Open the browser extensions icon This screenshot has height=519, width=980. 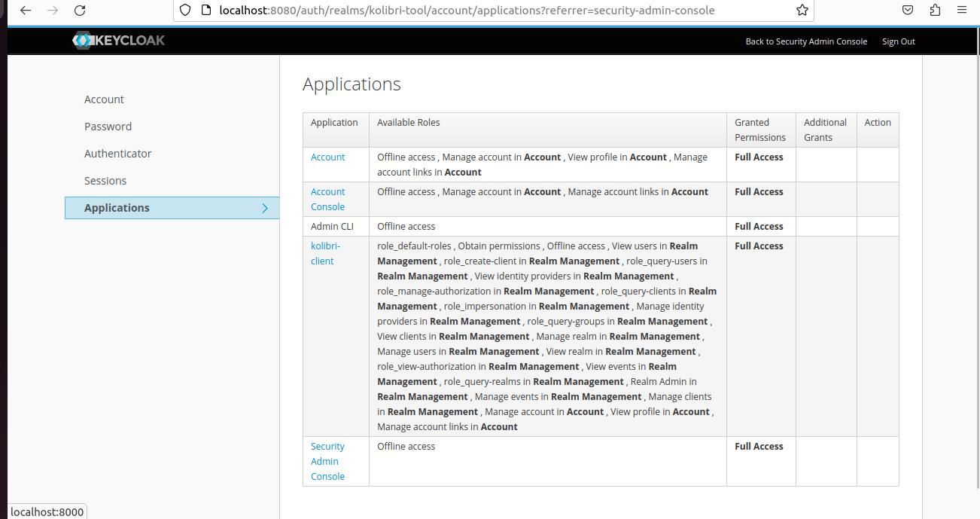935,10
